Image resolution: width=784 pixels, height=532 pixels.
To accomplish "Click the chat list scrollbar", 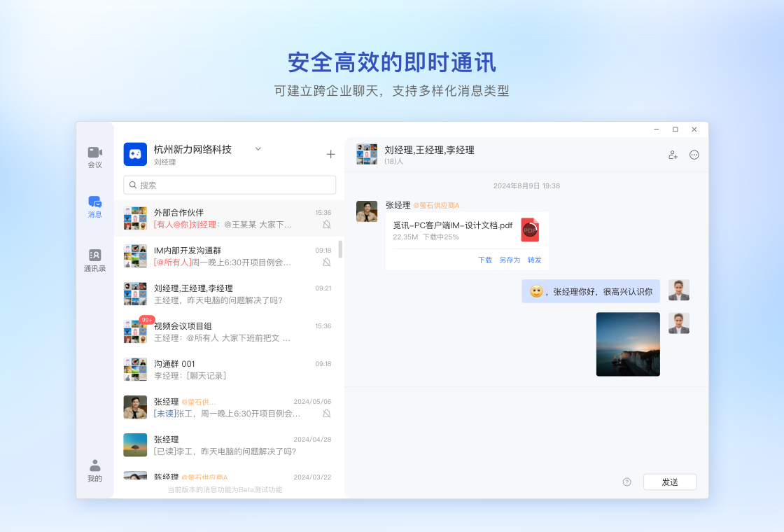I will (x=340, y=249).
